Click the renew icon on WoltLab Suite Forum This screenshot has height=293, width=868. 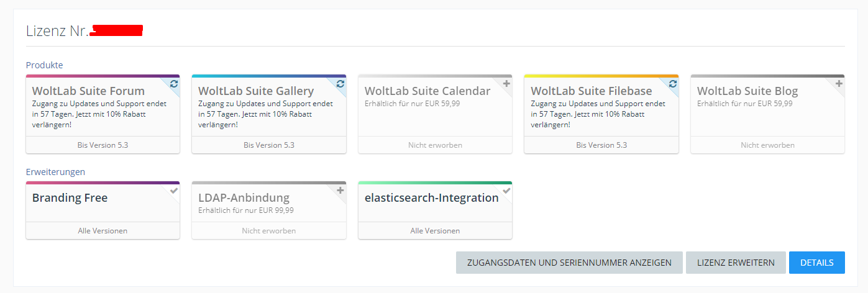click(174, 84)
